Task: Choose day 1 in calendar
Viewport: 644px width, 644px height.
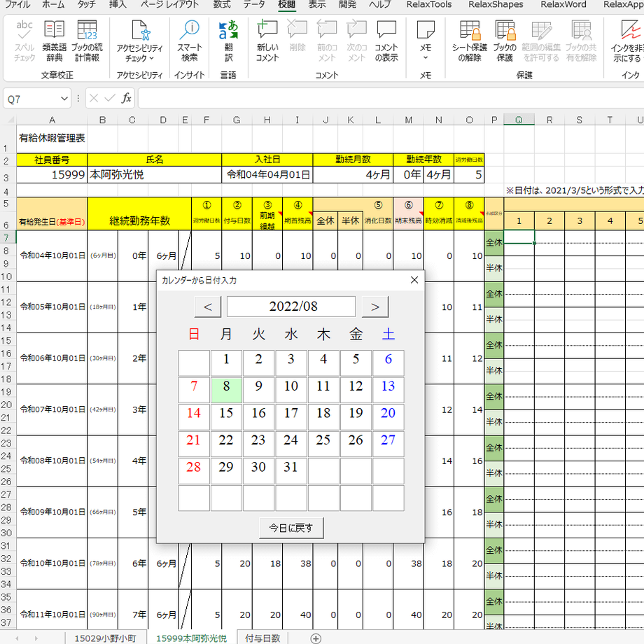Action: click(226, 363)
